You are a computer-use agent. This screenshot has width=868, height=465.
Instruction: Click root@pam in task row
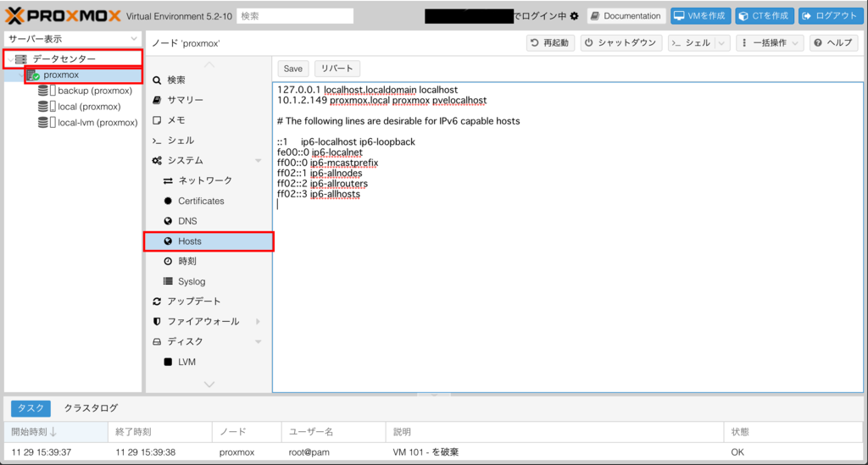[x=309, y=452]
